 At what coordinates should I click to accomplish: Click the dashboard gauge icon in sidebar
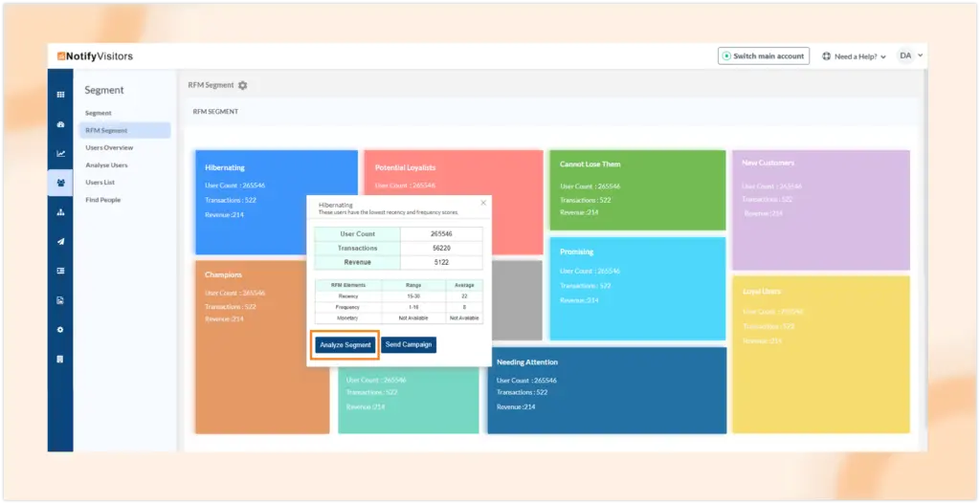coord(60,124)
